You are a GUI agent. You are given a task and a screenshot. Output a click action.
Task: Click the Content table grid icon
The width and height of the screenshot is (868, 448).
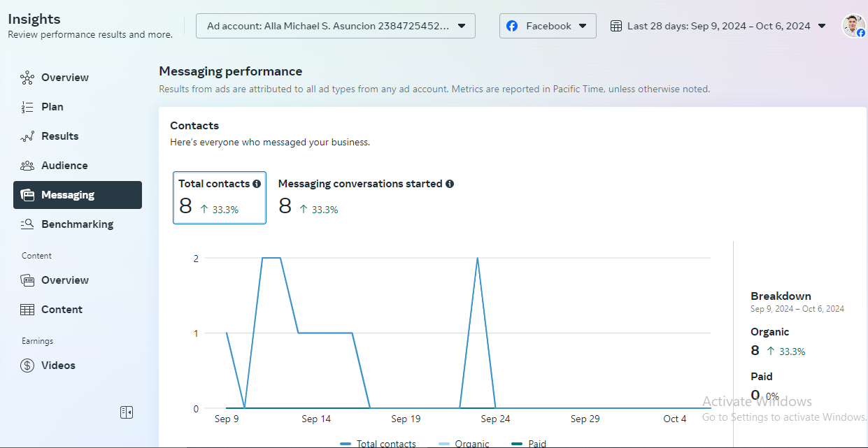point(27,310)
